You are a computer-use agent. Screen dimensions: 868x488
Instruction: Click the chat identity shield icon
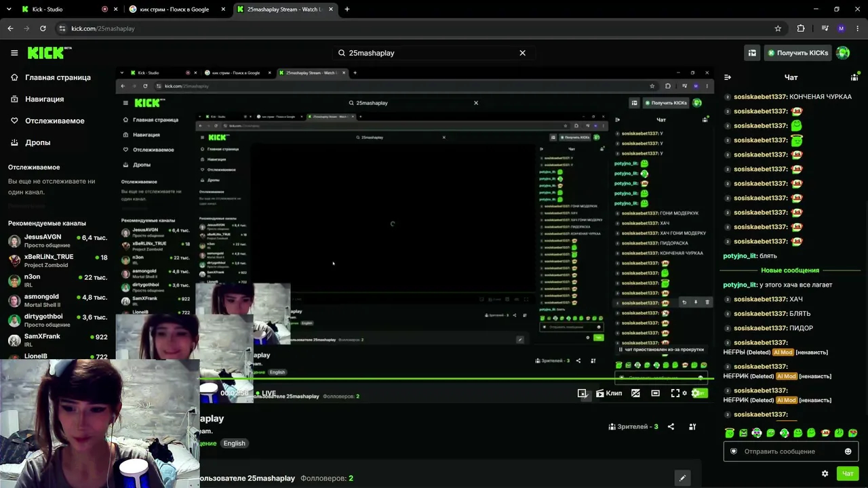tap(733, 451)
